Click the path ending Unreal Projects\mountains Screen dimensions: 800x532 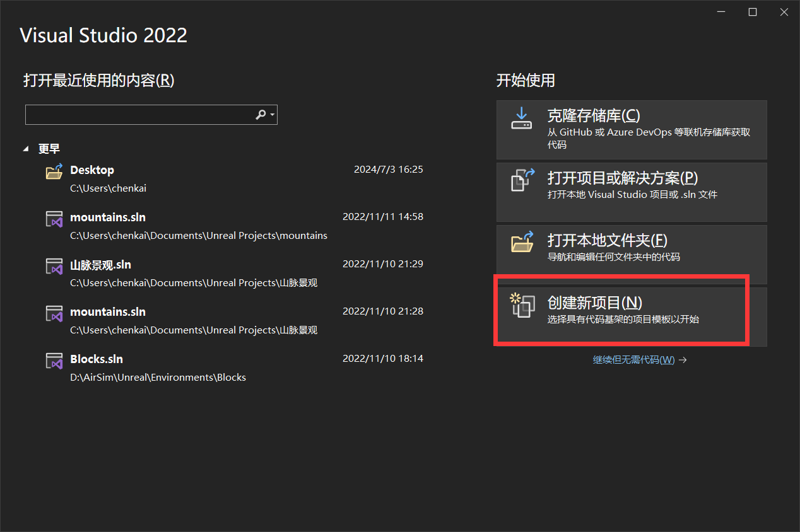point(199,236)
